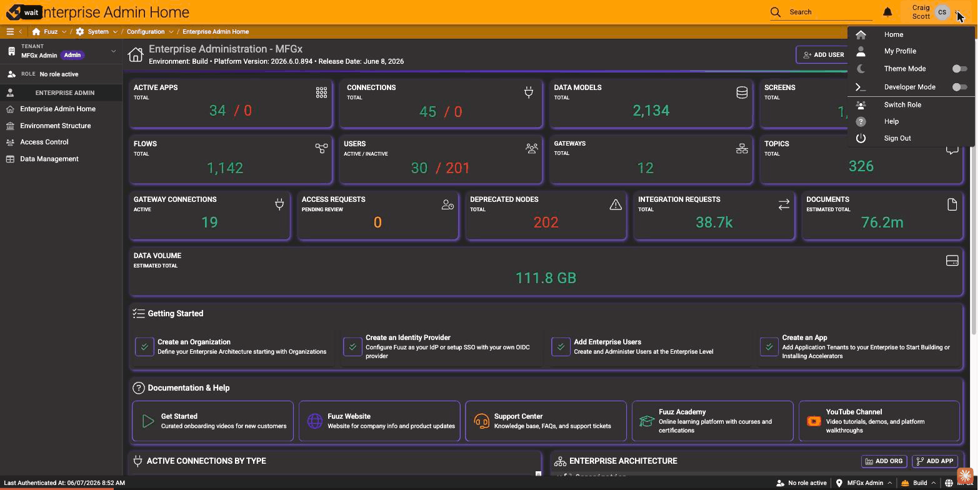Screen dimensions: 980x490
Task: Click the Active Apps grid icon
Action: click(321, 92)
